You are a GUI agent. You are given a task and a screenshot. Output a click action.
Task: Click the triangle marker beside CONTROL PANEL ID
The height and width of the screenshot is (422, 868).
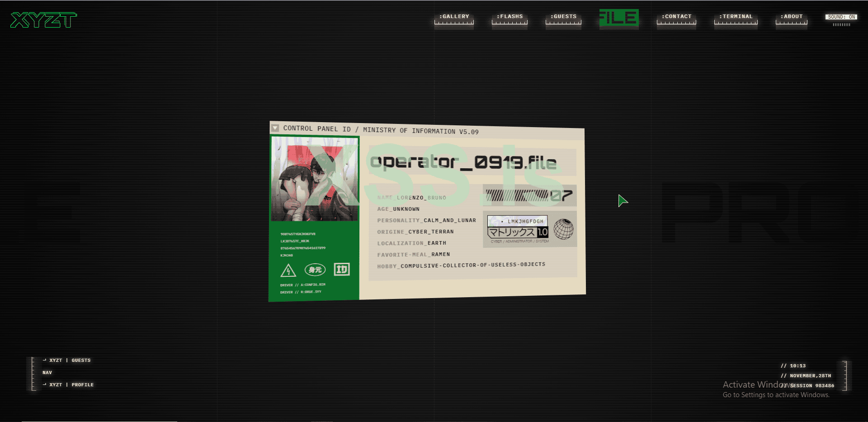pyautogui.click(x=275, y=128)
